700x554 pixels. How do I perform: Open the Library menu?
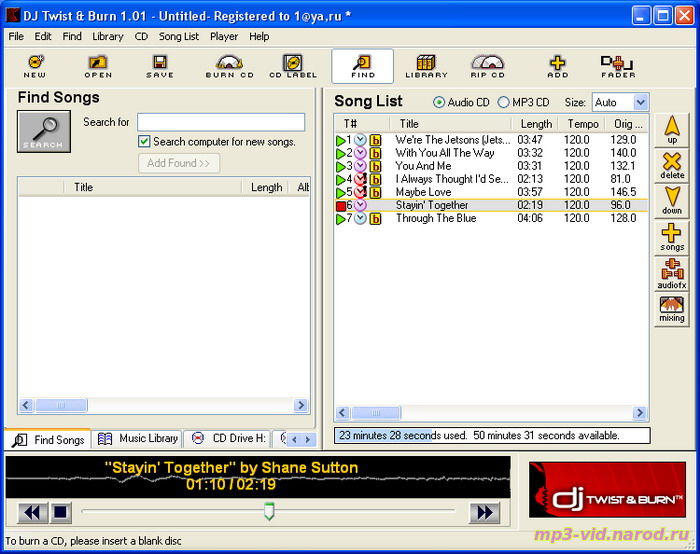(x=108, y=37)
